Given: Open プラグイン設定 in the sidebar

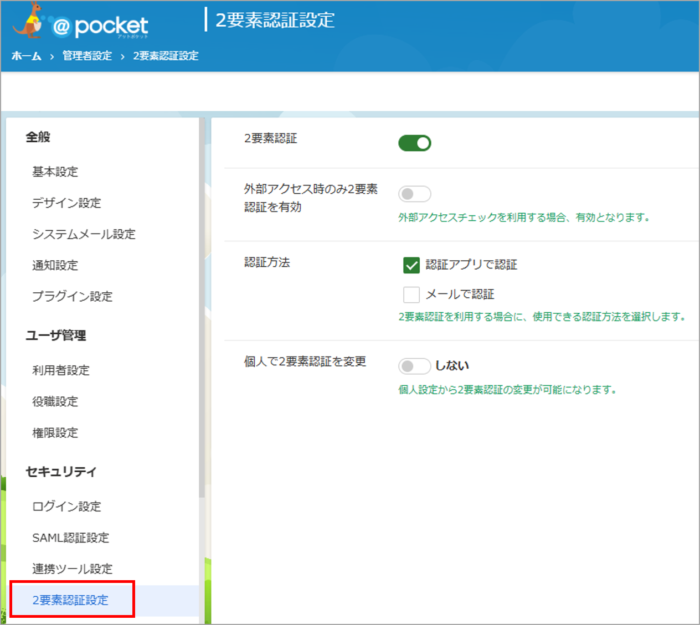Looking at the screenshot, I should [72, 296].
